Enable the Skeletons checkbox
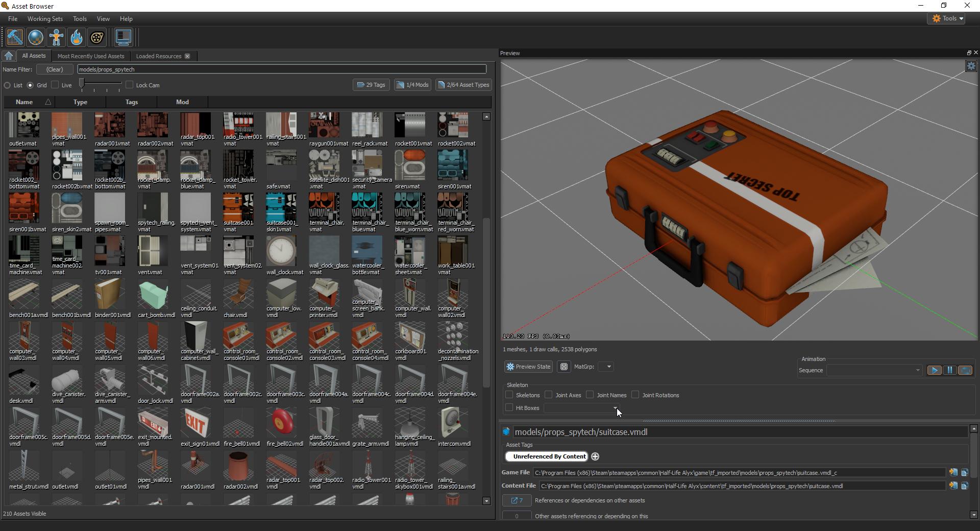Screen dimensions: 980x531 [x=509, y=395]
